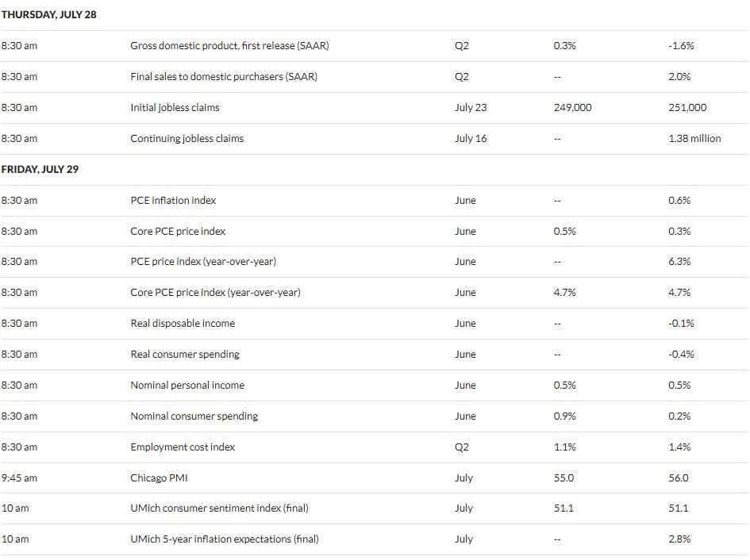This screenshot has height=560, width=750.
Task: Open Nominal consumer spending report
Action: (x=194, y=416)
